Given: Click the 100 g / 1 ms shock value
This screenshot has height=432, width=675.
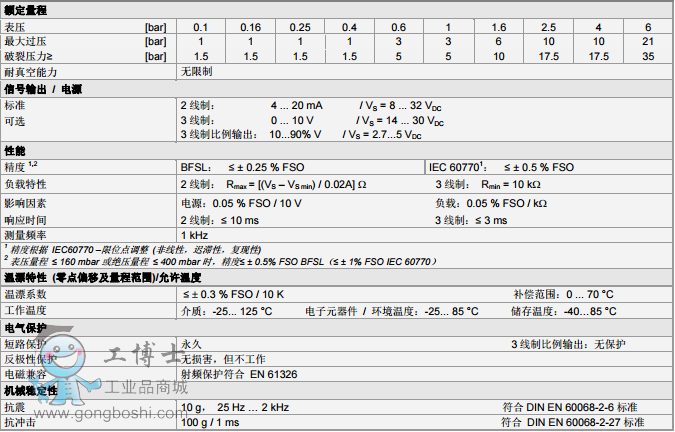Looking at the screenshot, I should tap(212, 424).
